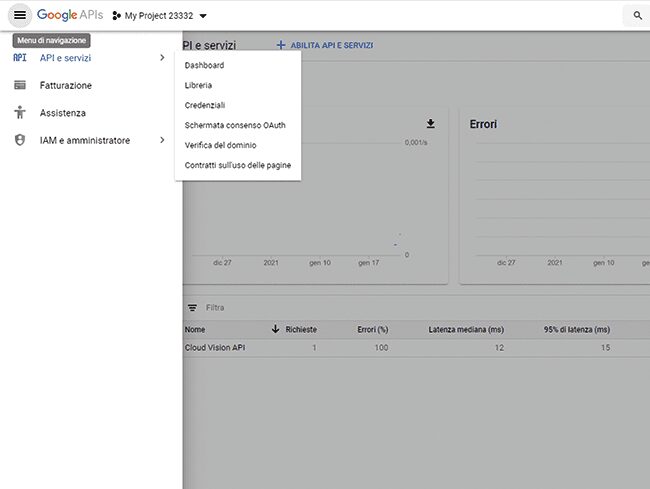Image resolution: width=650 pixels, height=489 pixels.
Task: Sort table by Richieste column
Action: click(301, 329)
